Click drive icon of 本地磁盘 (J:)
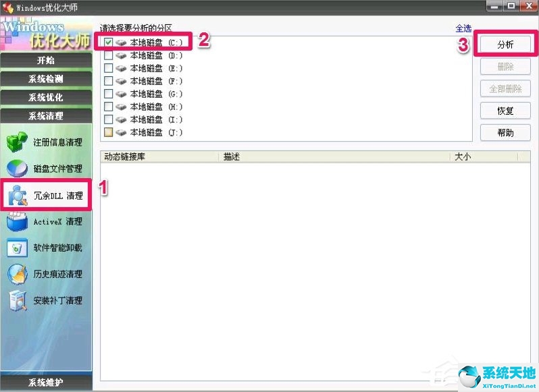 point(121,132)
